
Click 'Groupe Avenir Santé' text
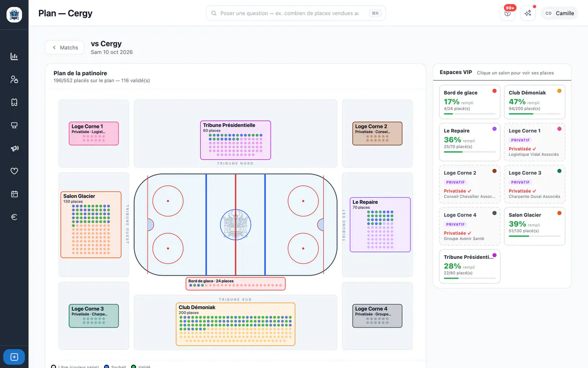464,238
